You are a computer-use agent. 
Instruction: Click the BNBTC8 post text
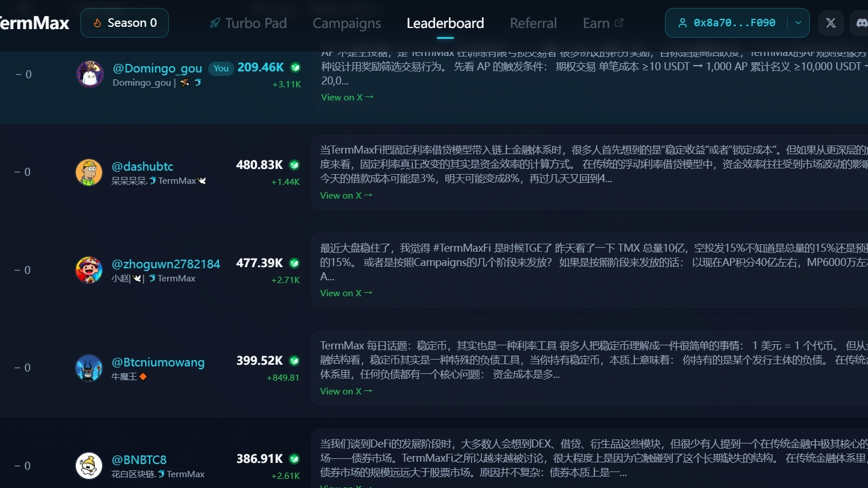pos(593,458)
